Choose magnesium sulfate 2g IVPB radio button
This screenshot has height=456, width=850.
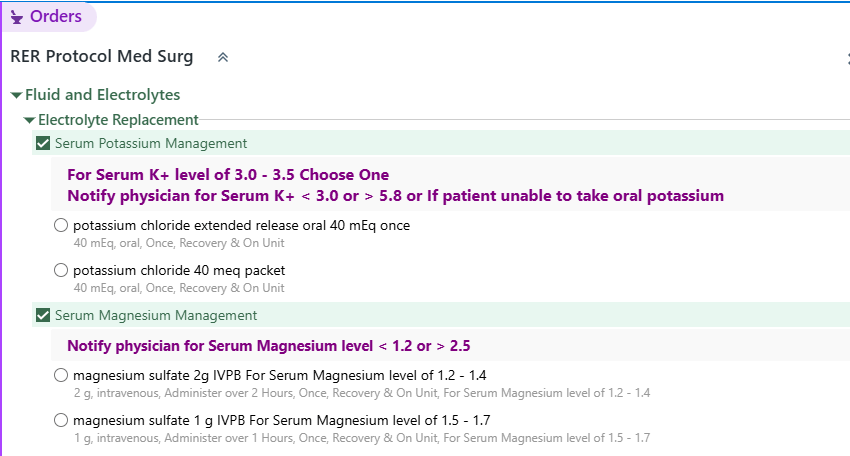tap(61, 375)
